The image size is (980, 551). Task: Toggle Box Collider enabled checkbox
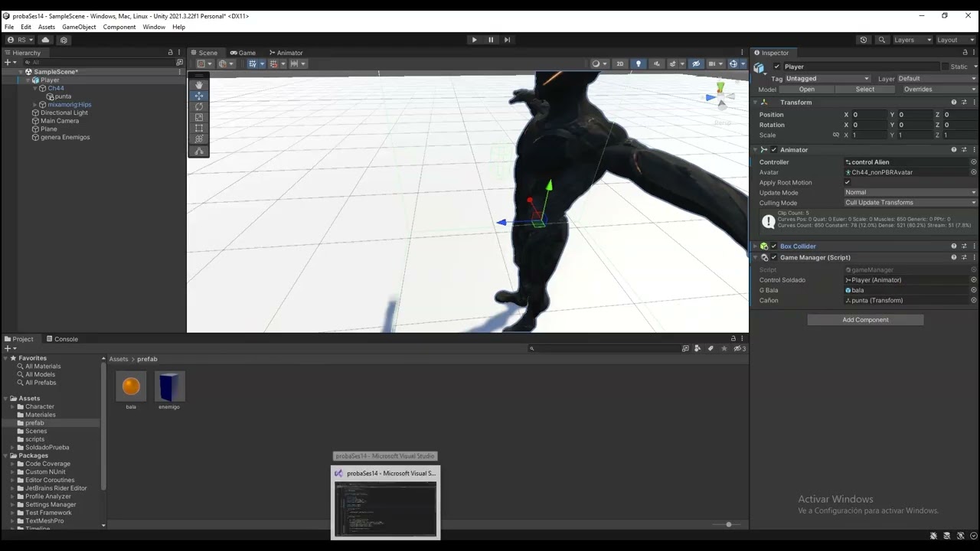tap(774, 246)
